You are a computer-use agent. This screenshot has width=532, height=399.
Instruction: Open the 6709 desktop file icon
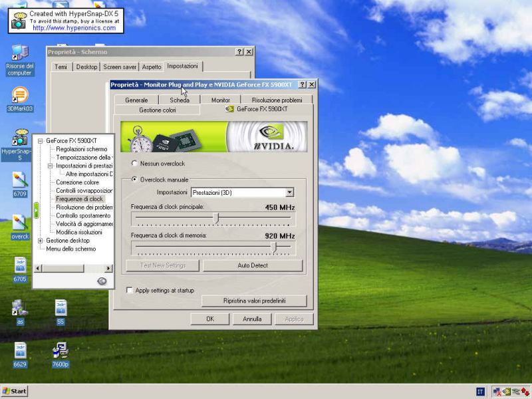pos(20,184)
